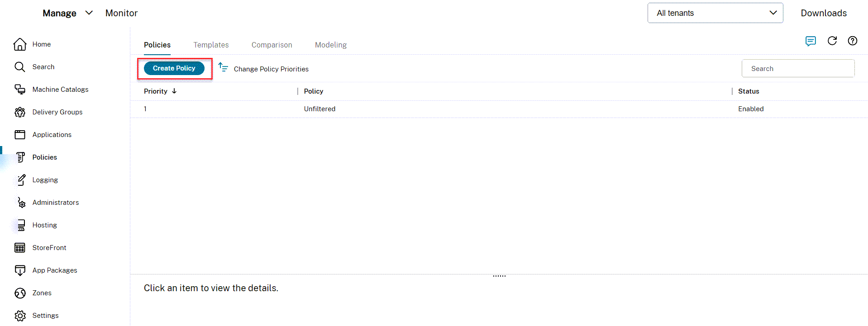Click the Policy column header

pyautogui.click(x=314, y=91)
